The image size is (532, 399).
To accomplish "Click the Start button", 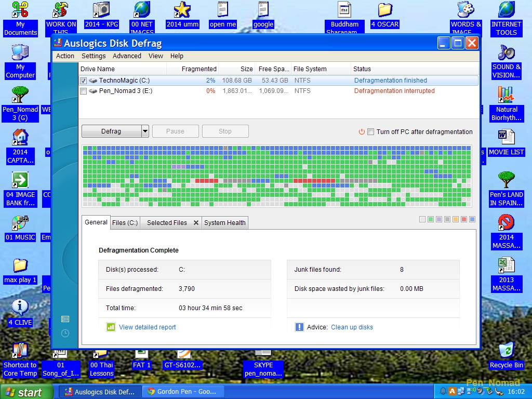I will 26,392.
